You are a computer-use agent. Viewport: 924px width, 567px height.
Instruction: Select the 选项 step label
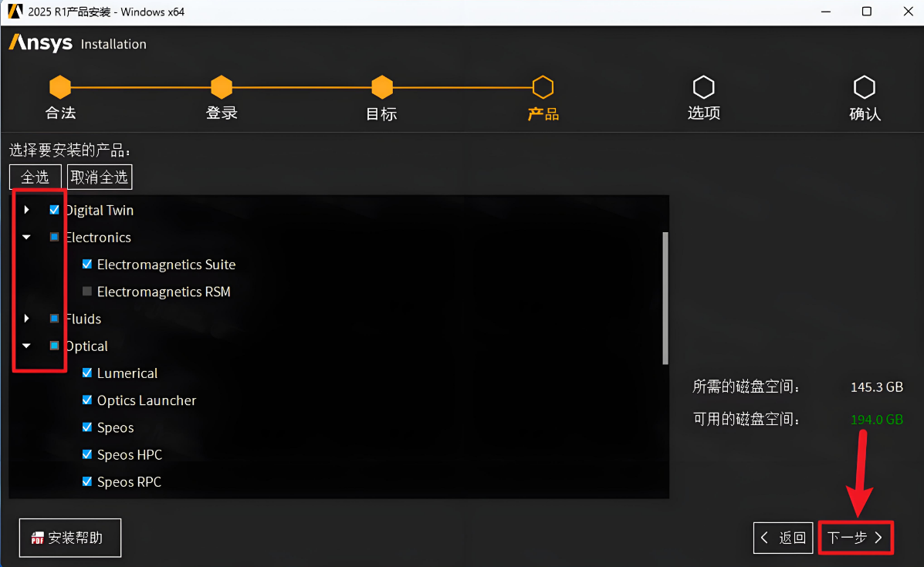click(703, 113)
